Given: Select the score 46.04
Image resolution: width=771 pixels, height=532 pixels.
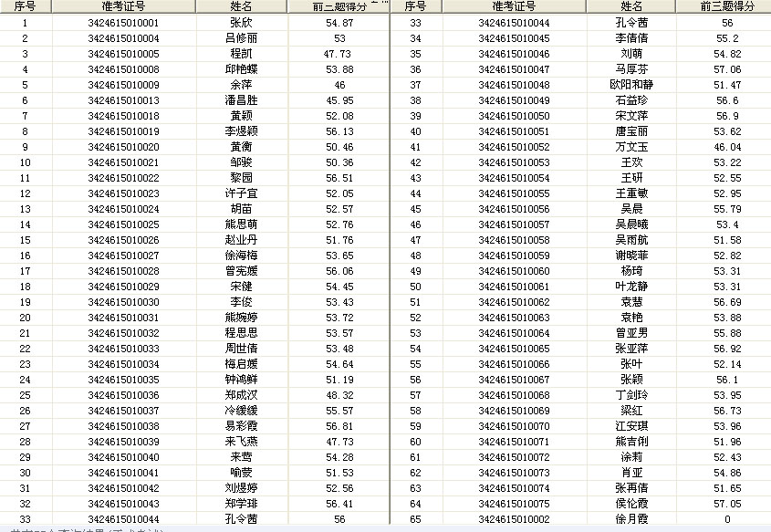Looking at the screenshot, I should [x=727, y=147].
